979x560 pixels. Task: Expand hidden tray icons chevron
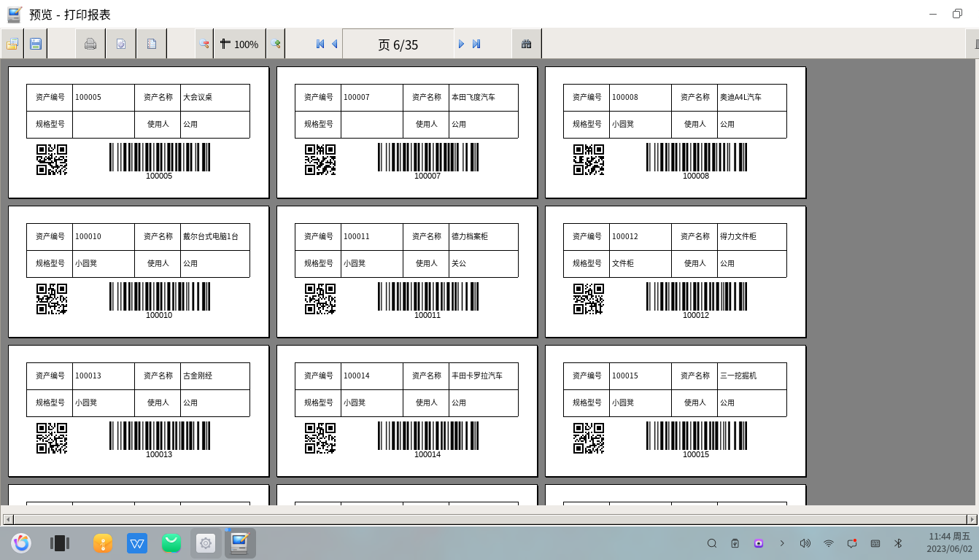pyautogui.click(x=782, y=543)
